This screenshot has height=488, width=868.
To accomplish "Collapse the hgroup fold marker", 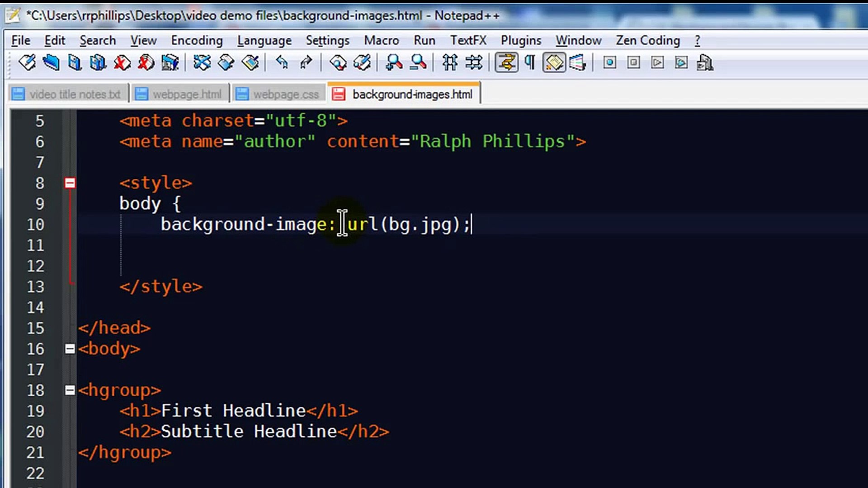I will (x=70, y=390).
